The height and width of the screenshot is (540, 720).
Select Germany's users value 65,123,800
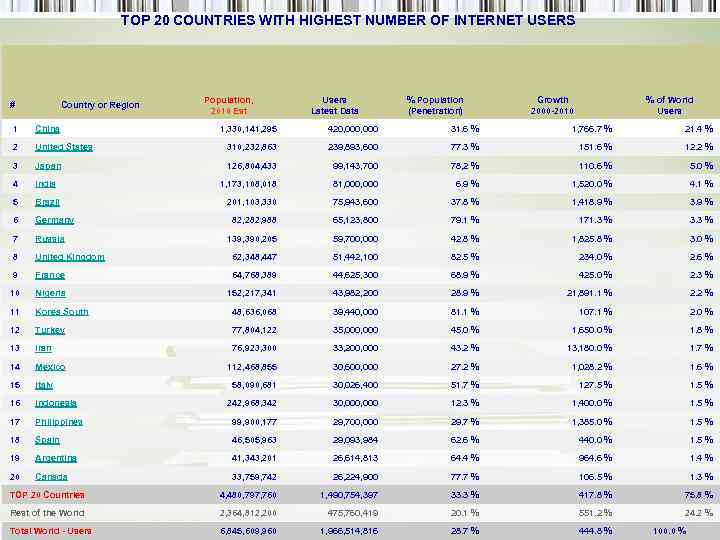[x=355, y=220]
